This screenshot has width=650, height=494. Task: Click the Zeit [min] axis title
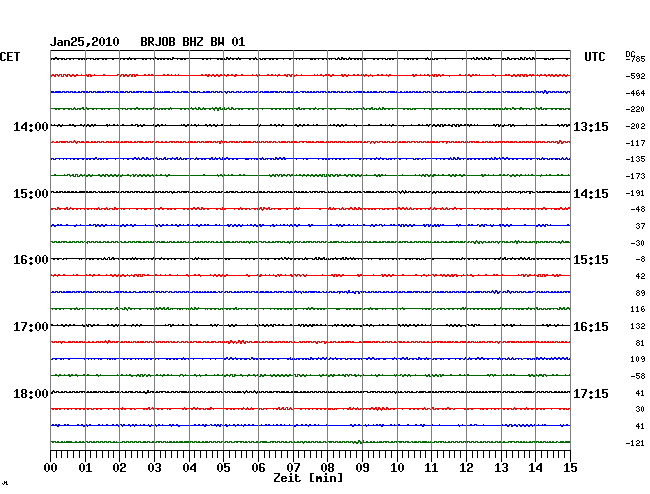[x=308, y=478]
